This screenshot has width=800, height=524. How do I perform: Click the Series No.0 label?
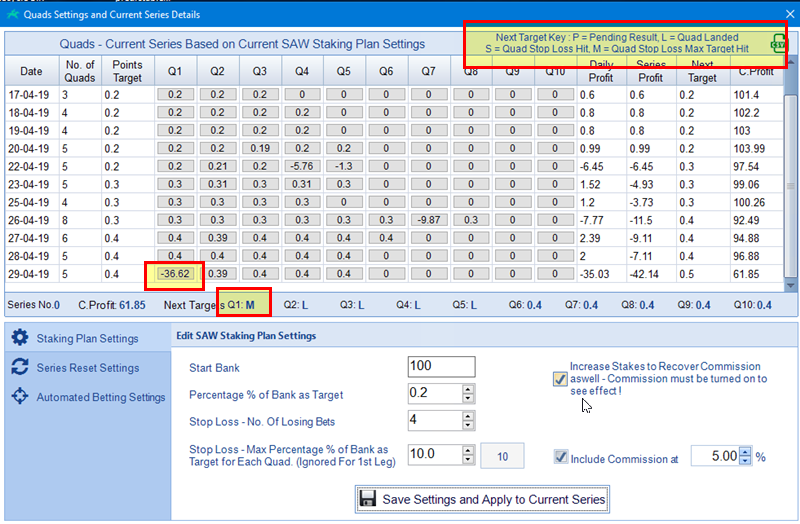click(34, 305)
